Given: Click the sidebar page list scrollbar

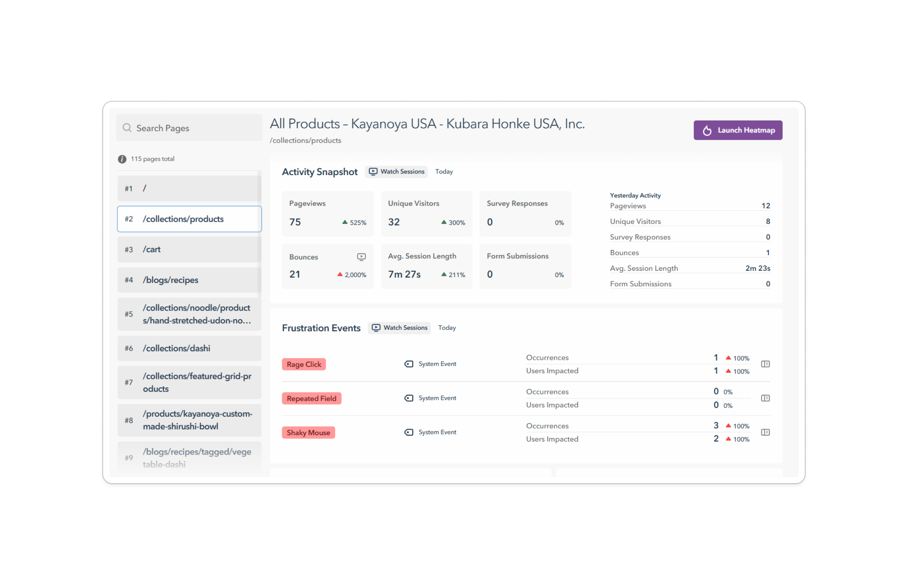Looking at the screenshot, I should pos(260,235).
